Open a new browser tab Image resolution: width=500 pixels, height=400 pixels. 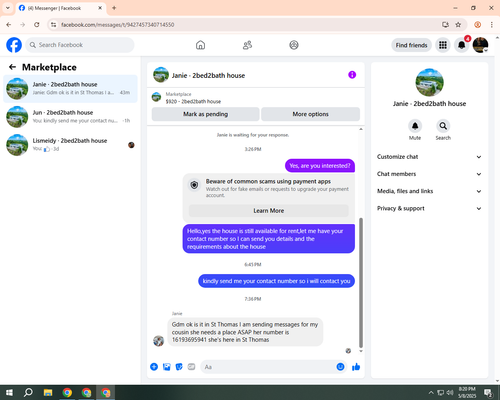pos(114,8)
